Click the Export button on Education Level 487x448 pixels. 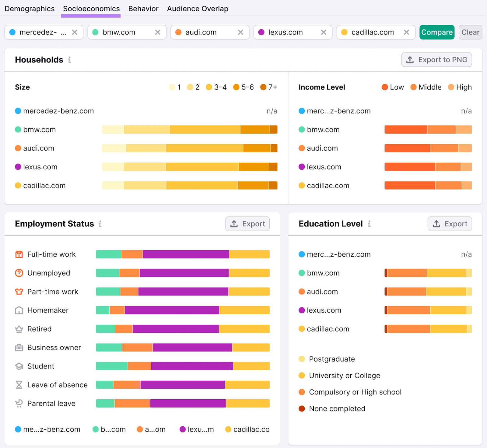click(450, 224)
